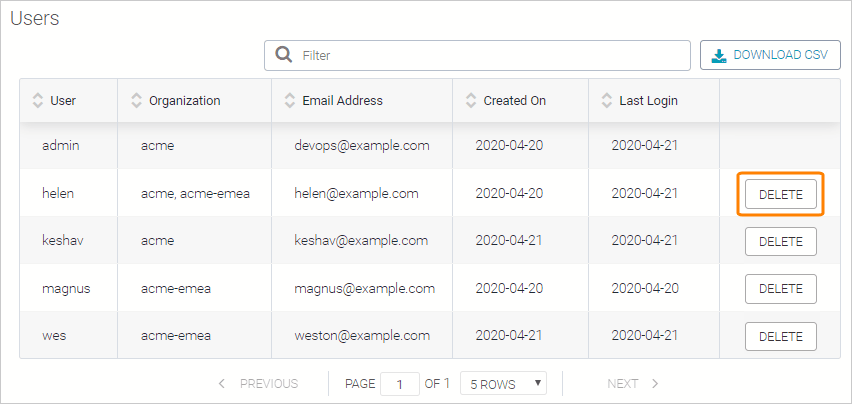Click the Next page chevron arrow
Image resolution: width=852 pixels, height=404 pixels.
tap(655, 383)
